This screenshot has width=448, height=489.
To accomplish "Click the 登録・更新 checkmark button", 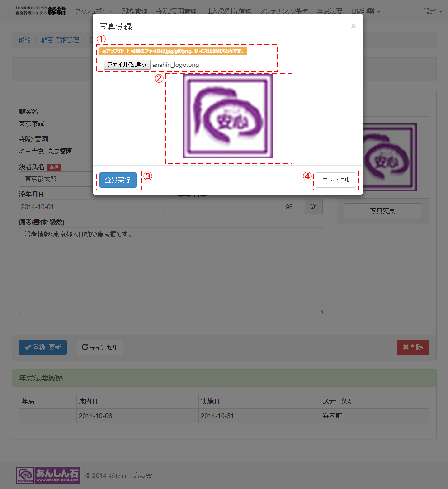I will coord(43,347).
